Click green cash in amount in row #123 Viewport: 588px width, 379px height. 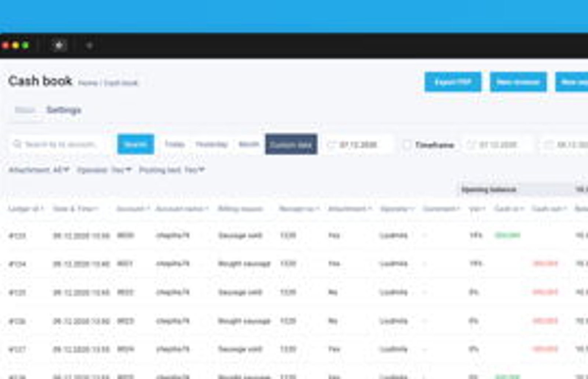[508, 235]
